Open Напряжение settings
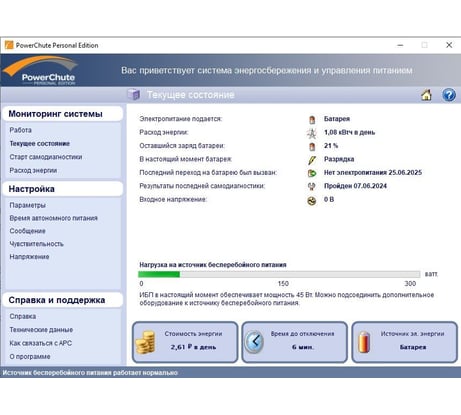This screenshot has height=415, width=461. [29, 257]
